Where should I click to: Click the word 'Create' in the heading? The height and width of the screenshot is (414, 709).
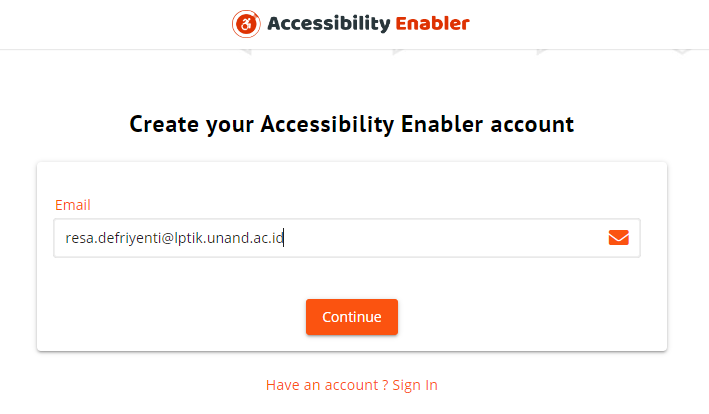tap(164, 124)
